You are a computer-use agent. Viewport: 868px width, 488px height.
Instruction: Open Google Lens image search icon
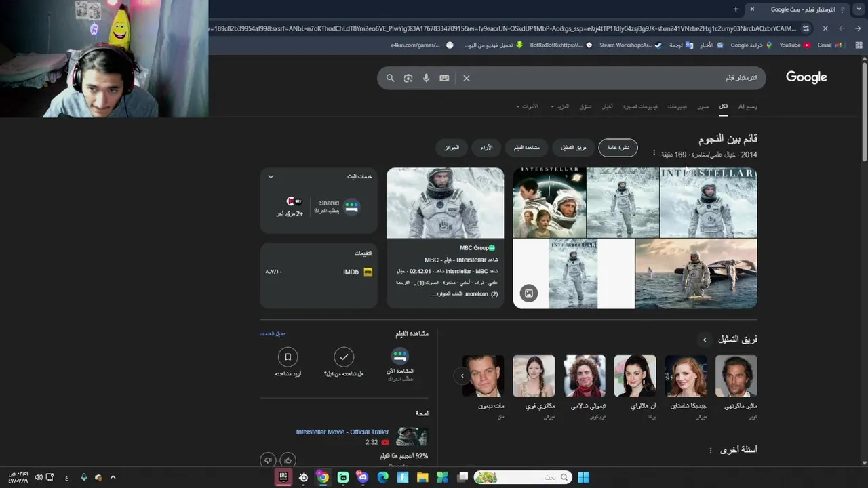(x=408, y=78)
